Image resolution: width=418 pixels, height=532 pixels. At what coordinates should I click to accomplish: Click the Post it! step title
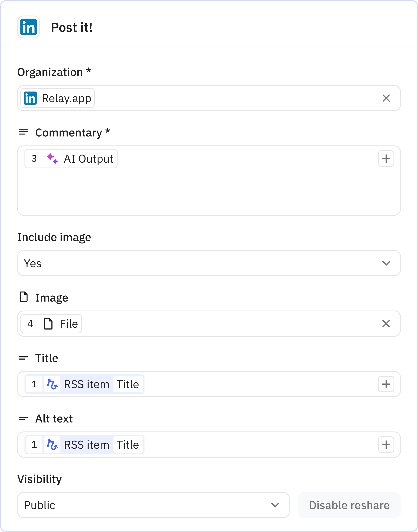pos(71,27)
